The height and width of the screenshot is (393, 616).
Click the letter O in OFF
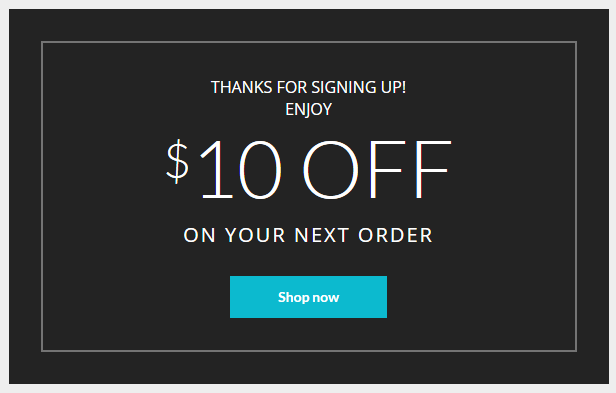tap(330, 169)
